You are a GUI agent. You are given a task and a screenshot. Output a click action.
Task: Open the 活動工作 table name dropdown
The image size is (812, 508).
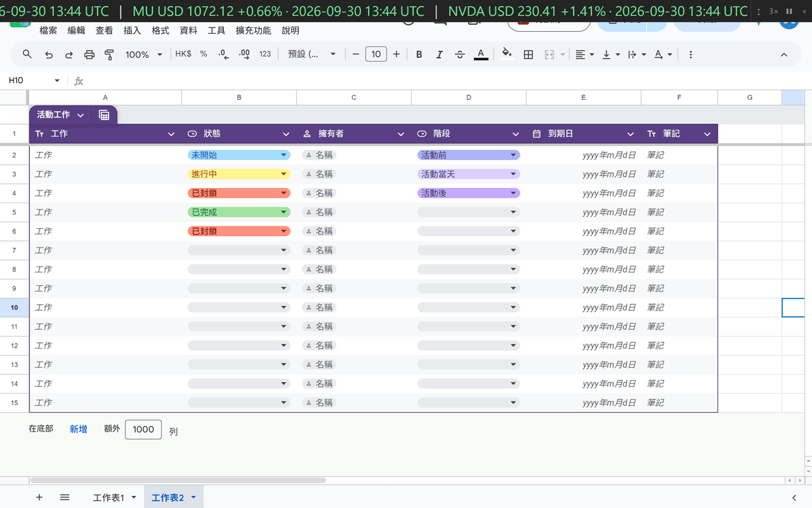point(81,115)
